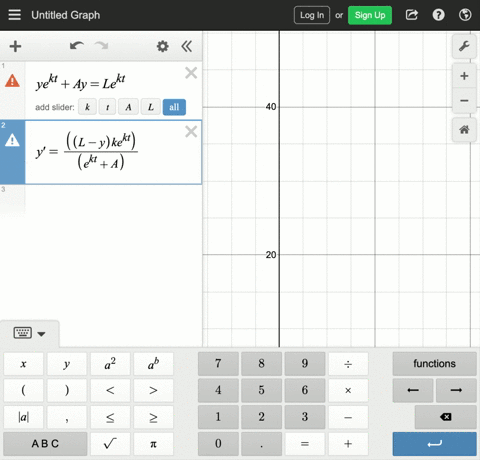Switch keypad to ABC letters
The height and width of the screenshot is (460, 480).
pyautogui.click(x=45, y=444)
